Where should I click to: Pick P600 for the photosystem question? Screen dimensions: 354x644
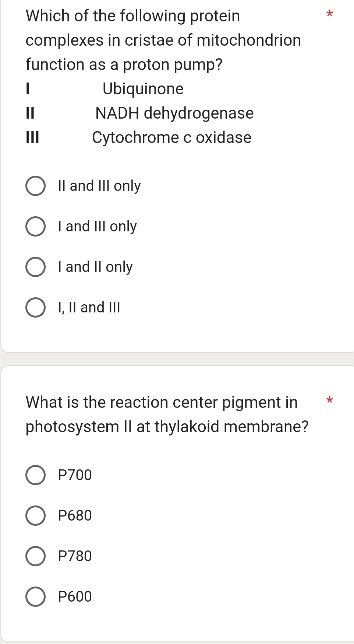(35, 597)
